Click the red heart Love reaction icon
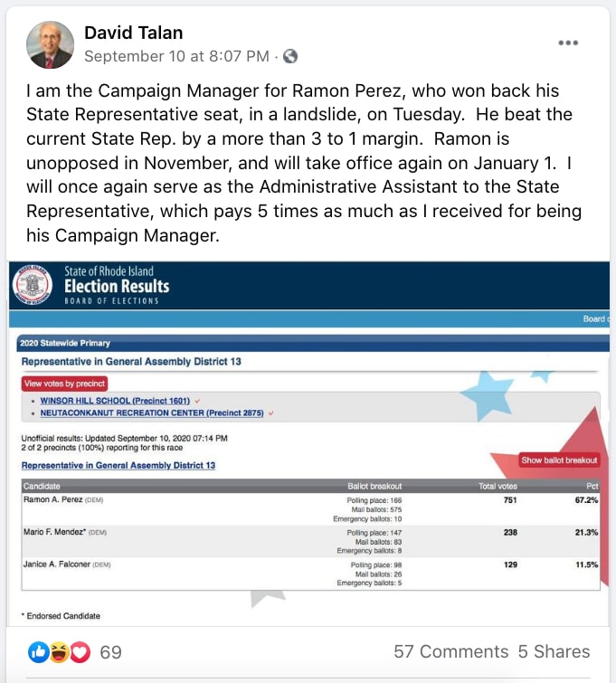Image resolution: width=616 pixels, height=683 pixels. [x=80, y=652]
